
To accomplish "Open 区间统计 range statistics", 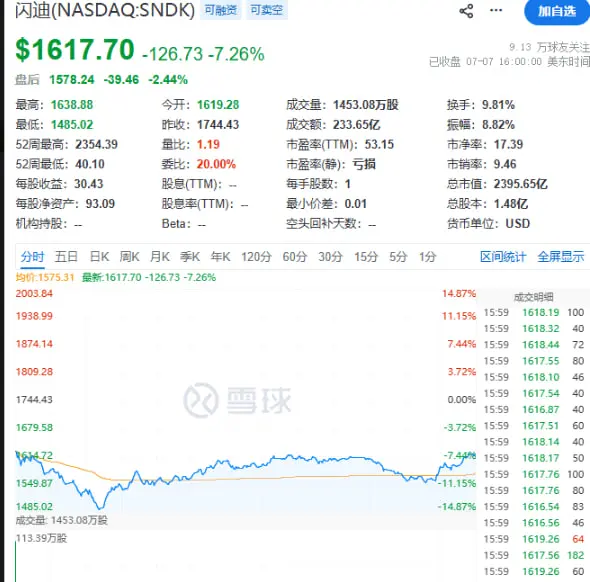I will 503,257.
